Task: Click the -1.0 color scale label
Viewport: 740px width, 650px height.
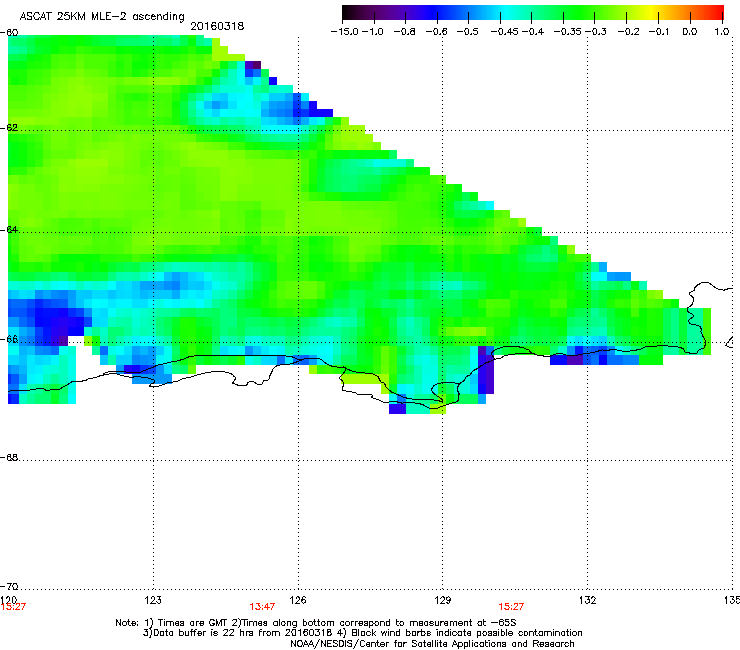Action: 373,32
